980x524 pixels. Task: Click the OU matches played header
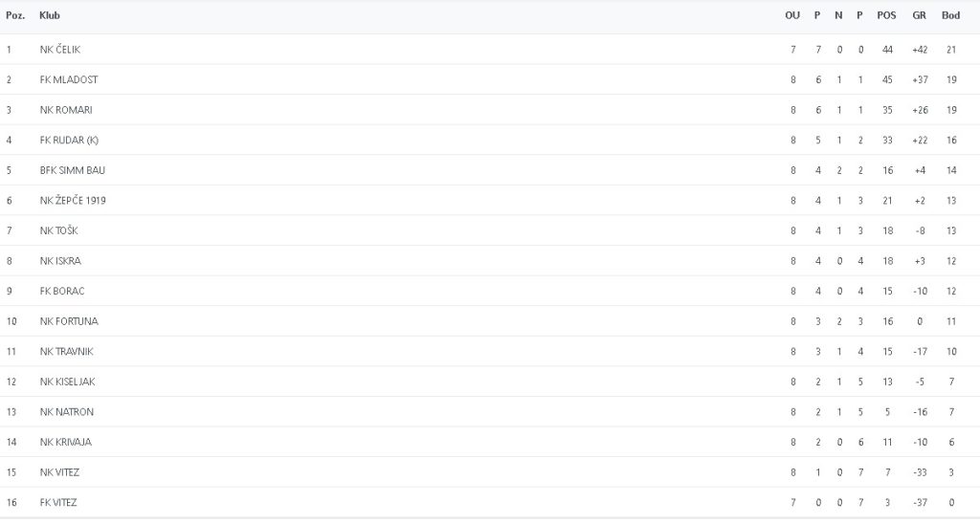click(792, 16)
